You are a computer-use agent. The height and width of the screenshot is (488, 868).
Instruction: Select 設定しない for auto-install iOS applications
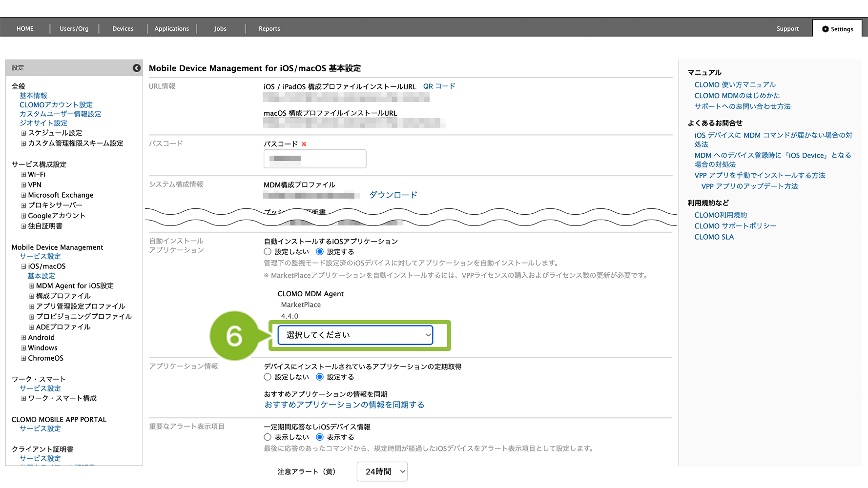click(268, 252)
